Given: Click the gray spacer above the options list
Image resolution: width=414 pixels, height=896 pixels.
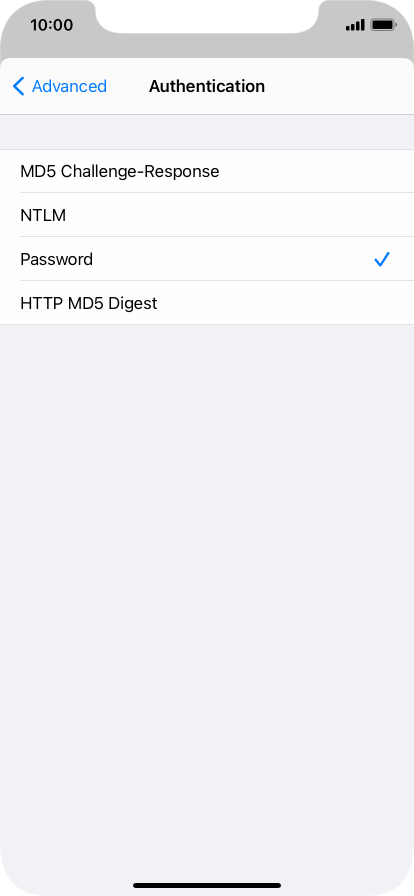Looking at the screenshot, I should click(x=207, y=132).
